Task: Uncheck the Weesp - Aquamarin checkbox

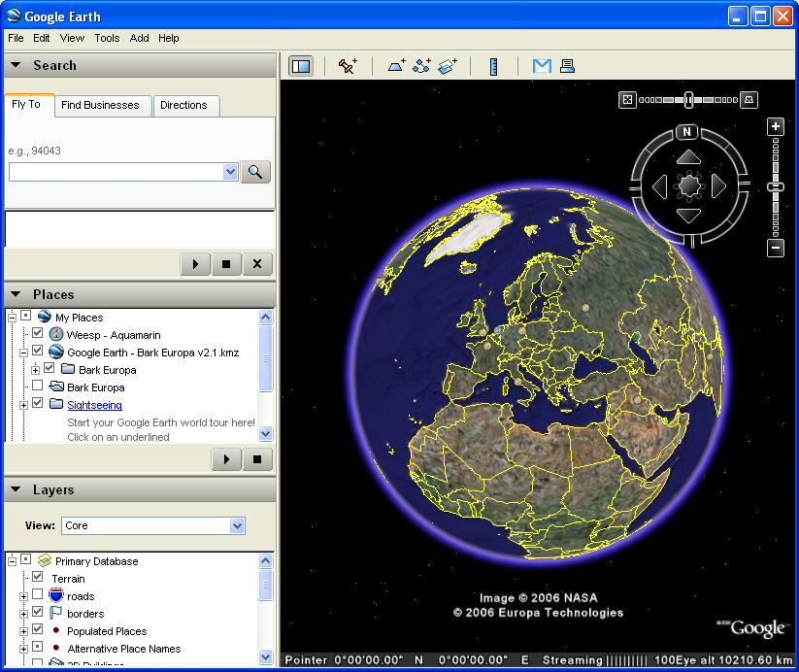Action: (x=37, y=333)
